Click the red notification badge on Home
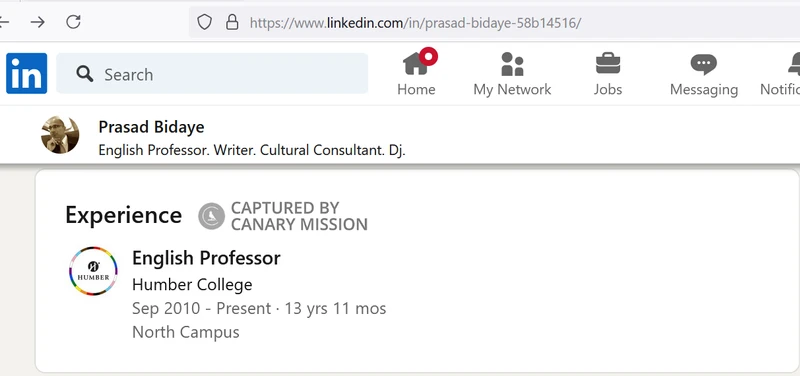This screenshot has width=800, height=376. 429,56
